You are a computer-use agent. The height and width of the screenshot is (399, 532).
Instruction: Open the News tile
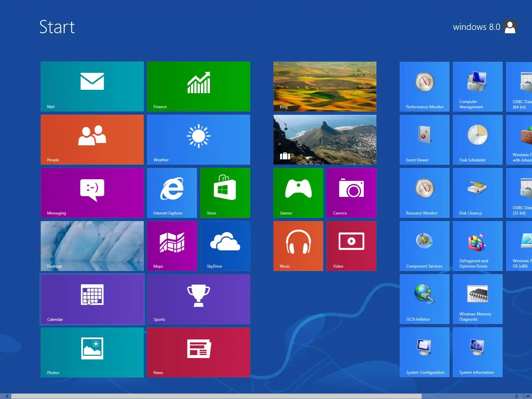[199, 352]
